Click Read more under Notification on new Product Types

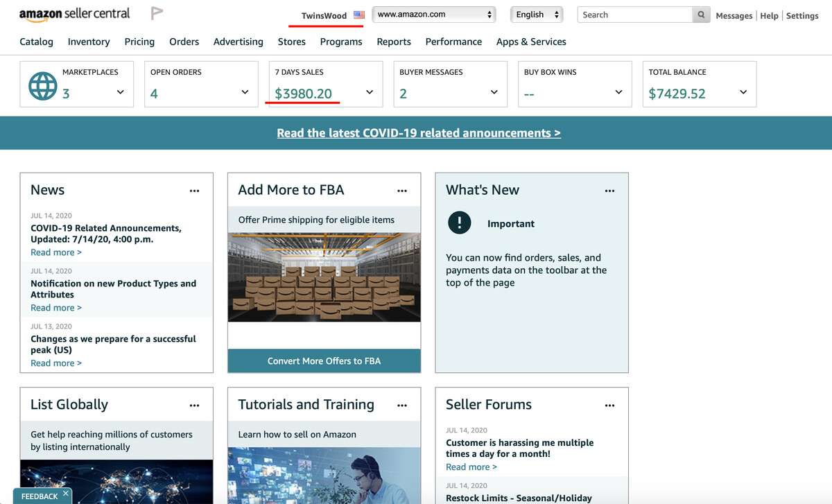click(x=56, y=308)
